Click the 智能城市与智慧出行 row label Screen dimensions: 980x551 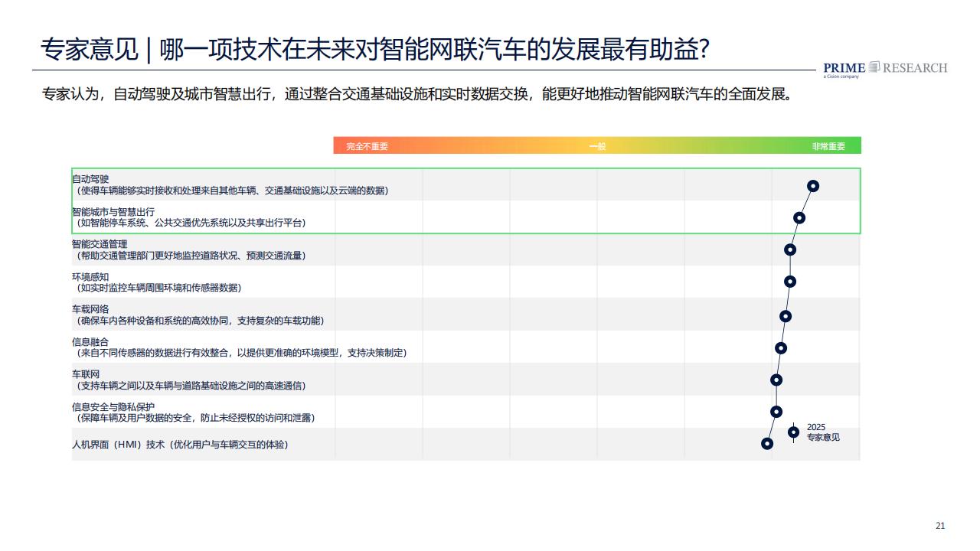pos(113,211)
